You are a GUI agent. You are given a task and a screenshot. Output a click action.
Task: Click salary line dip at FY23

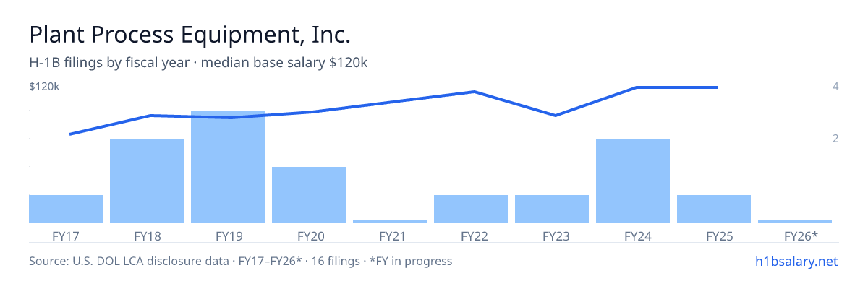click(555, 116)
